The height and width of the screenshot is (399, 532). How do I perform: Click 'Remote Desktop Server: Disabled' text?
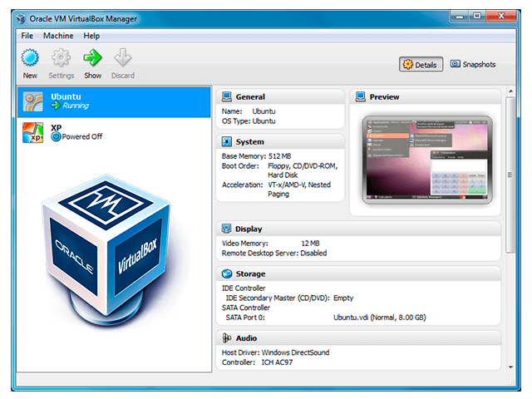click(x=274, y=253)
